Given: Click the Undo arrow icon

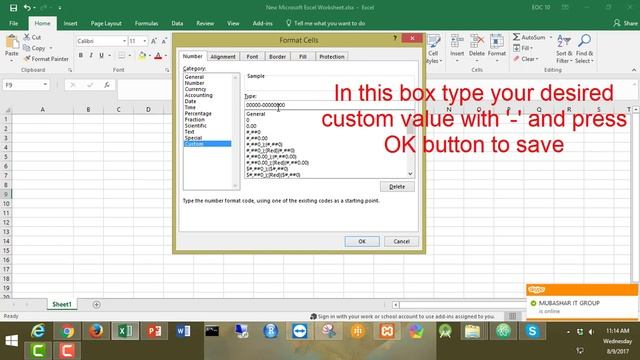Looking at the screenshot, I should tap(27, 8).
